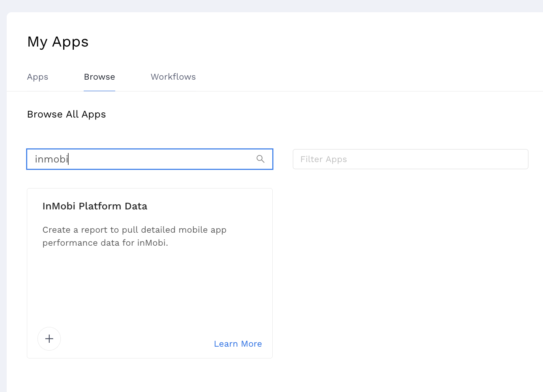Click the word inMobi in card description
The height and width of the screenshot is (392, 543).
(x=152, y=243)
